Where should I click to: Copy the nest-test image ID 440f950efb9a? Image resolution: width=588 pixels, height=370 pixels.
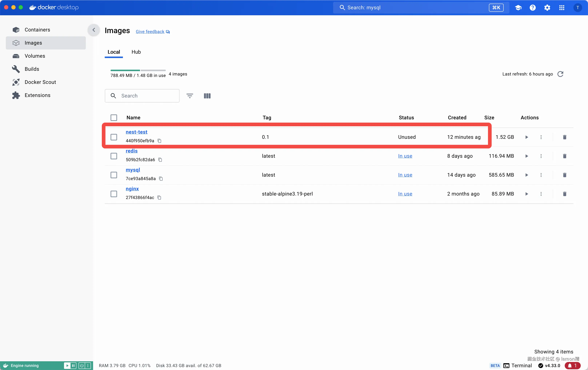(159, 141)
